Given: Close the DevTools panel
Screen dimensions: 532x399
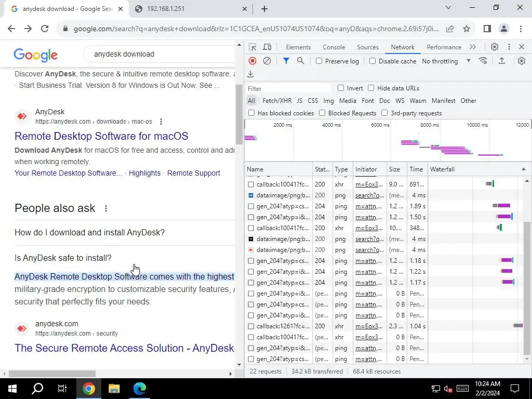Looking at the screenshot, I should [x=522, y=47].
